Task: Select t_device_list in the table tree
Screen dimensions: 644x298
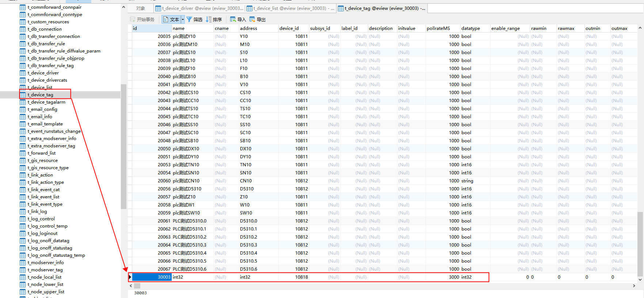Action: (x=40, y=88)
